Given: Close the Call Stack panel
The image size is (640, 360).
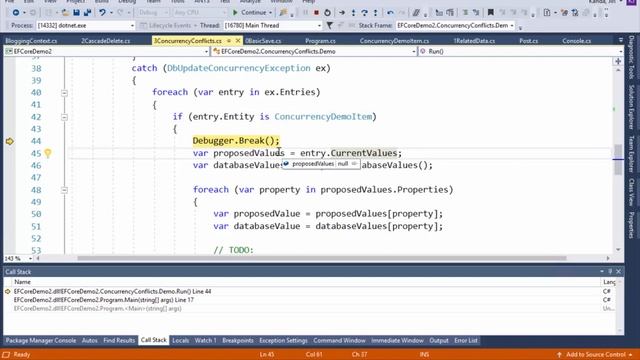Looking at the screenshot, I should click(618, 271).
